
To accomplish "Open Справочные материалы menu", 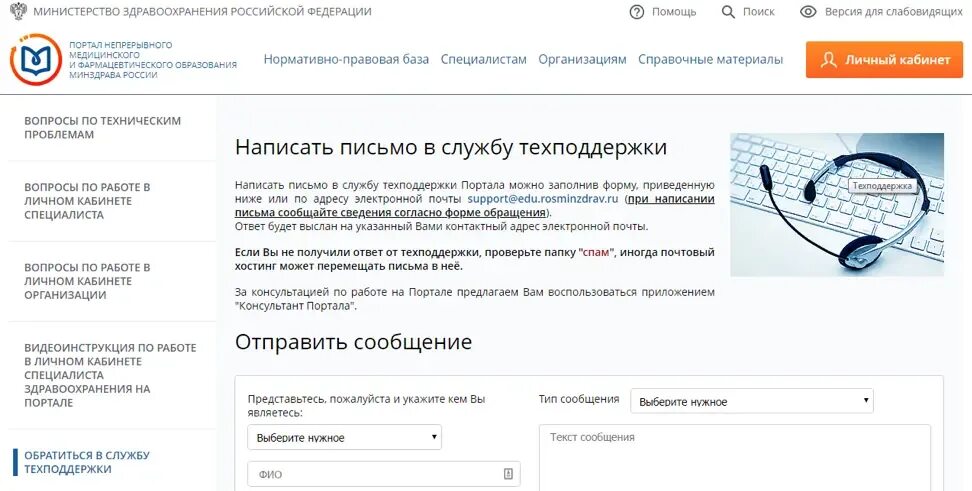I will pos(710,60).
